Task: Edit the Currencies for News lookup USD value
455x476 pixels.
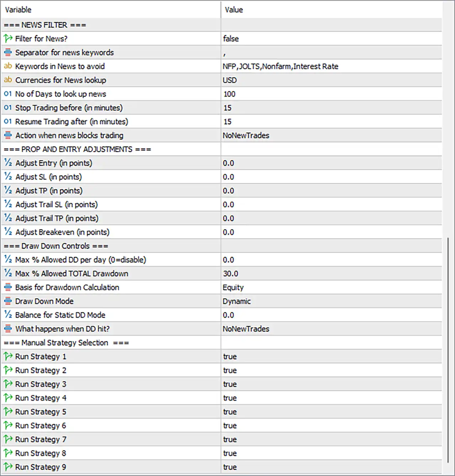Action: (x=331, y=80)
